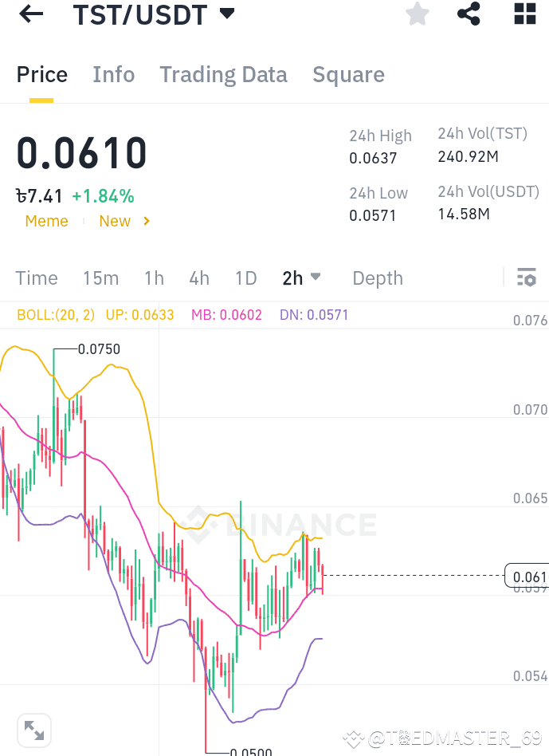Open the TST/USDT pair selector dropdown
Viewport: 549px width, 756px height.
click(155, 14)
